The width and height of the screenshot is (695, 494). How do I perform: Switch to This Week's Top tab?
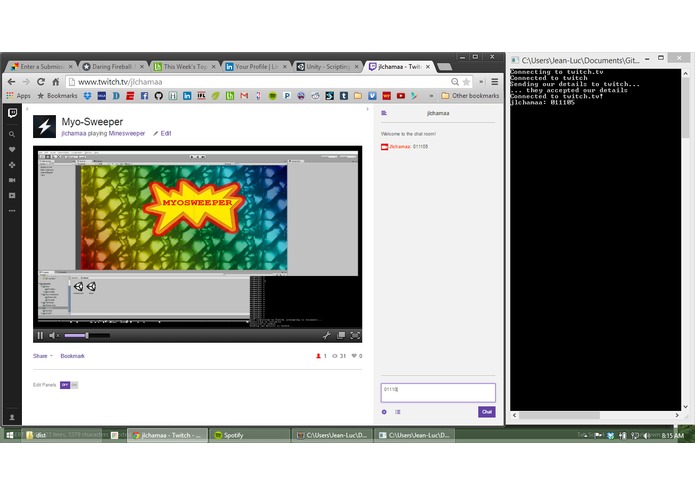(x=185, y=66)
